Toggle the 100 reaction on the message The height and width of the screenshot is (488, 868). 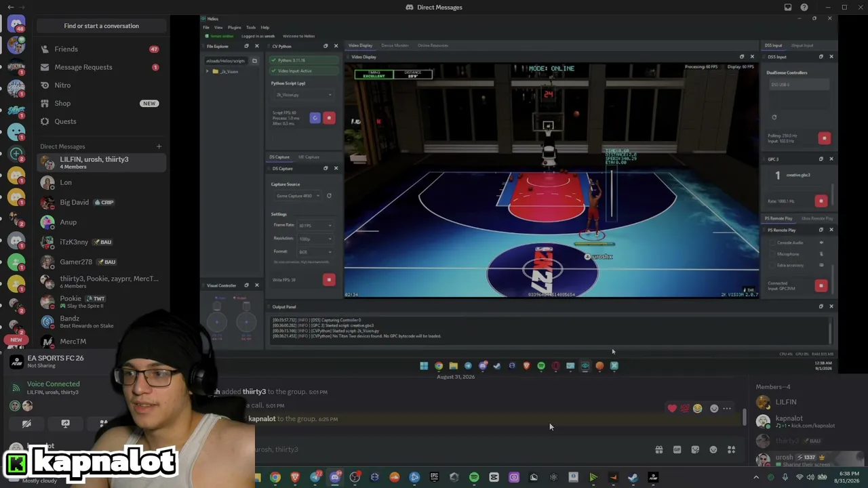pyautogui.click(x=685, y=408)
